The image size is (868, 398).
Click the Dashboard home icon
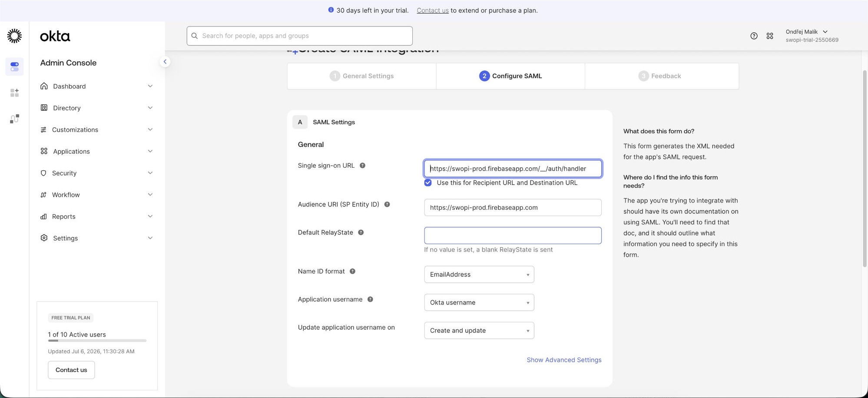(44, 86)
